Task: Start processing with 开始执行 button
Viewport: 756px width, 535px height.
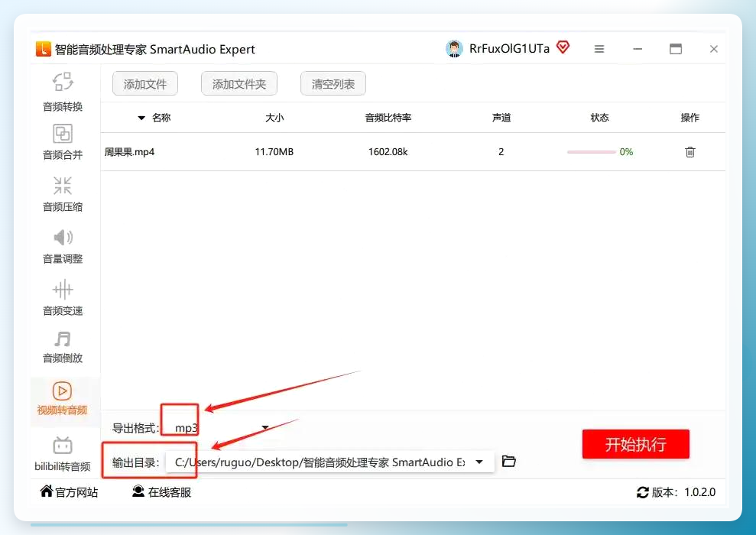Action: tap(635, 444)
